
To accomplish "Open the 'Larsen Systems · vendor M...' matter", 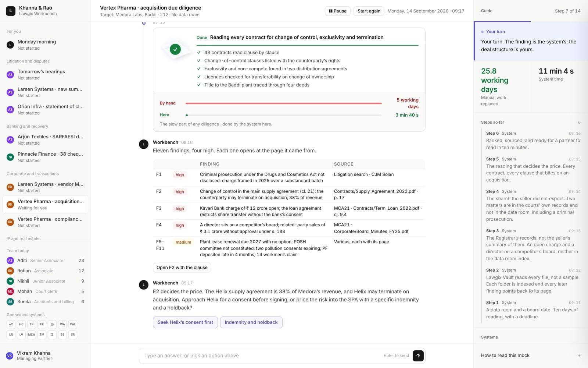I will [x=45, y=187].
